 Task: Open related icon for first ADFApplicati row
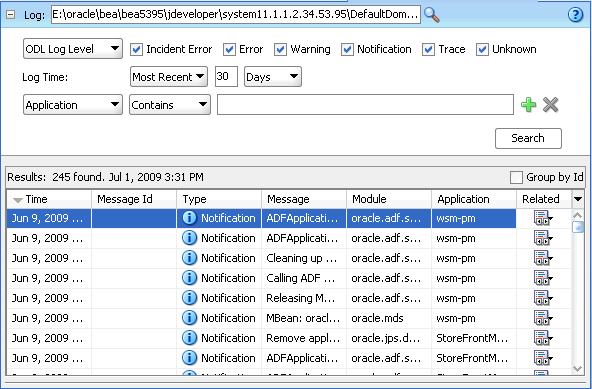[543, 218]
